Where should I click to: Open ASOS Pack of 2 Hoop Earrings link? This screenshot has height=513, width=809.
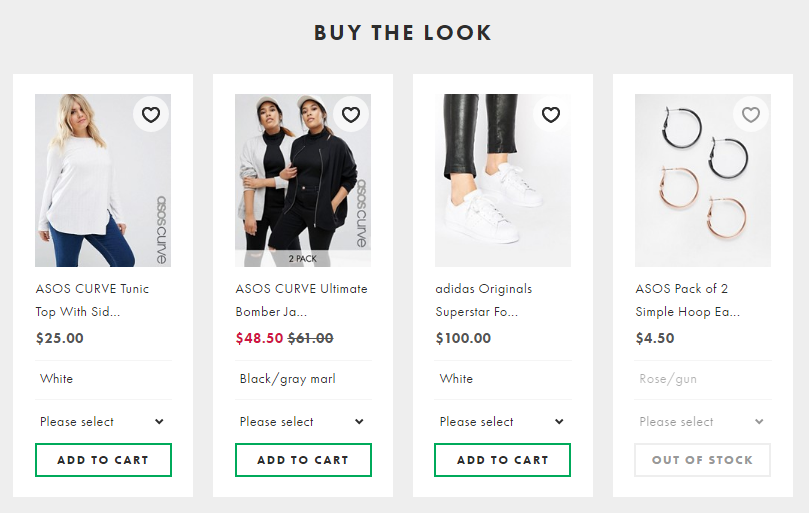[687, 300]
